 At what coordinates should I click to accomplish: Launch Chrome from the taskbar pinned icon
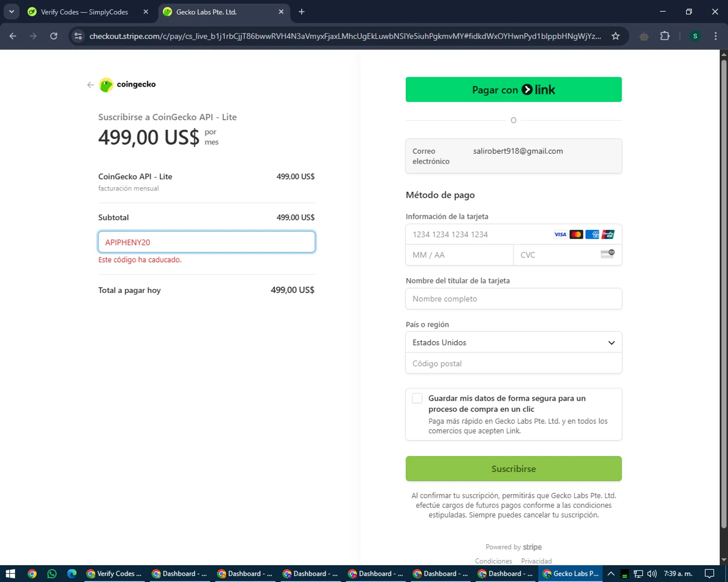coord(32,574)
